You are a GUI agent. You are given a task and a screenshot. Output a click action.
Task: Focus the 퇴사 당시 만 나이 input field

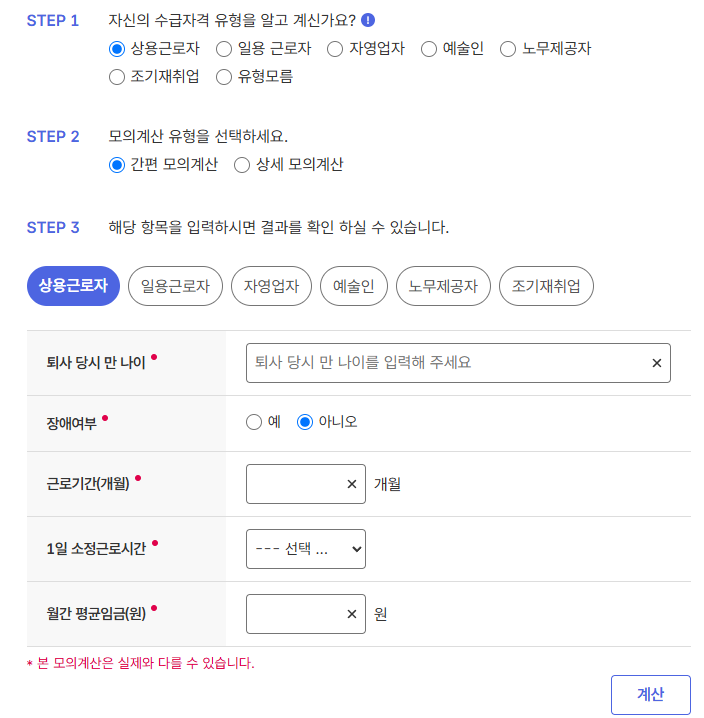pyautogui.click(x=447, y=363)
